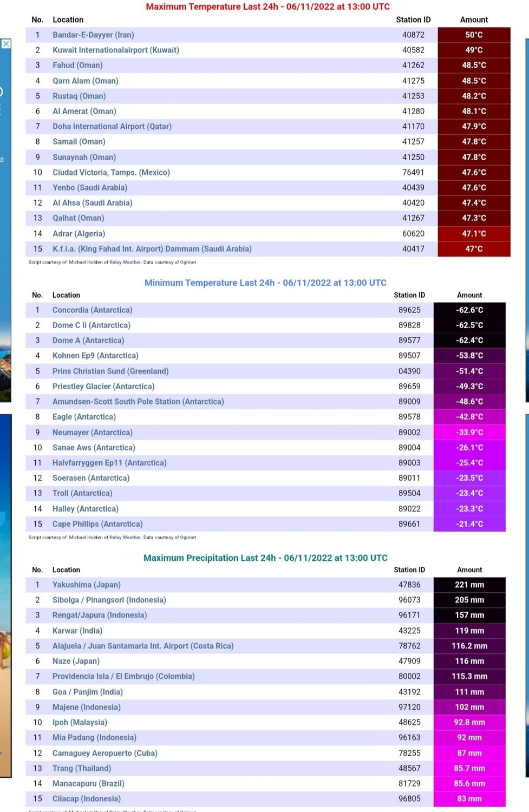Viewport: 529px width, 812px height.
Task: Click Location header in Maximum Temperature table
Action: click(68, 19)
